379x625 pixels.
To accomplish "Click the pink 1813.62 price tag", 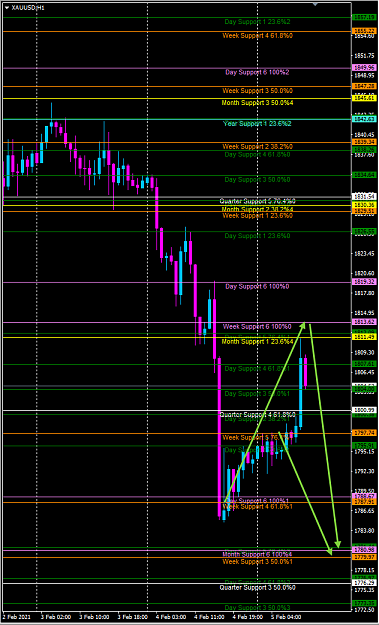I will [363, 322].
